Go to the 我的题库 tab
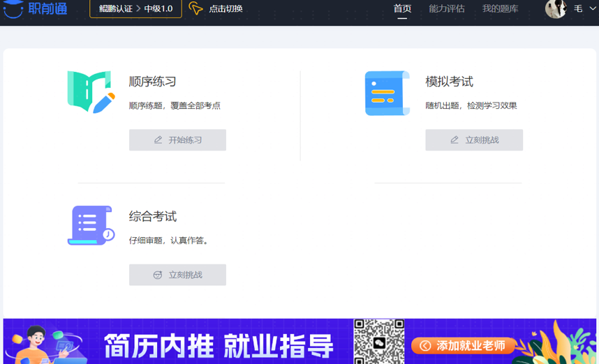599x364 pixels. pos(500,9)
